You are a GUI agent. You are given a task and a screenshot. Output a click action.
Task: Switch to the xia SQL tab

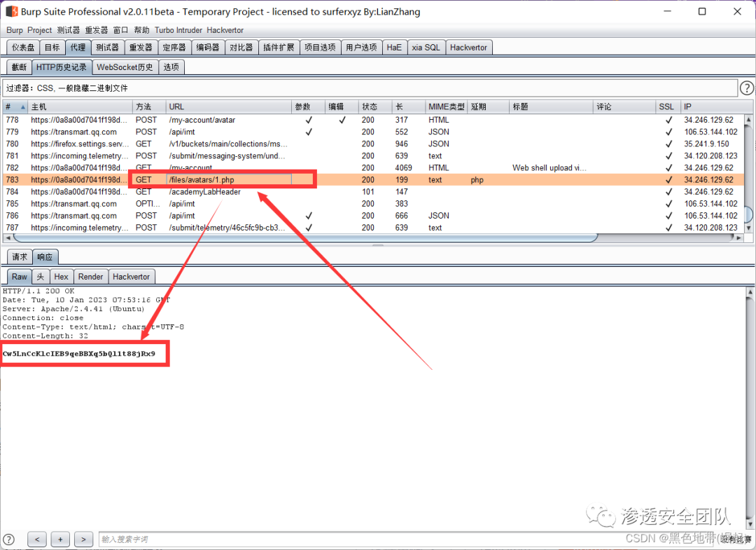426,47
